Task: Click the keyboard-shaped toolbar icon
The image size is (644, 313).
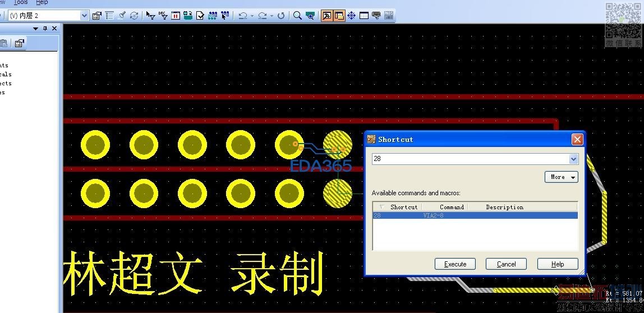Action: click(x=376, y=16)
